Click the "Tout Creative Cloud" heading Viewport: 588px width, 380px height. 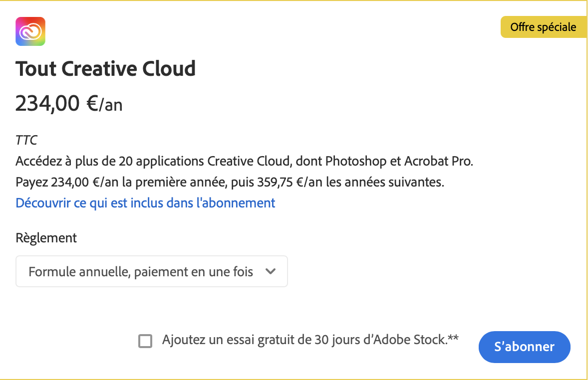[x=105, y=68]
